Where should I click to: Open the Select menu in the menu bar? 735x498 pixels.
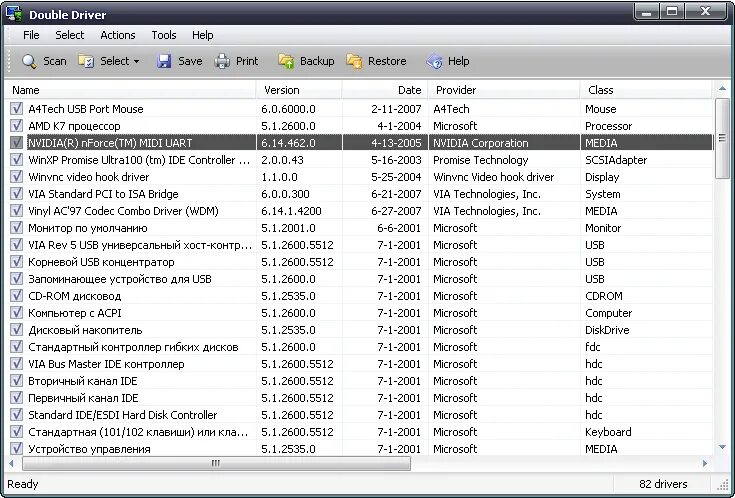point(70,35)
